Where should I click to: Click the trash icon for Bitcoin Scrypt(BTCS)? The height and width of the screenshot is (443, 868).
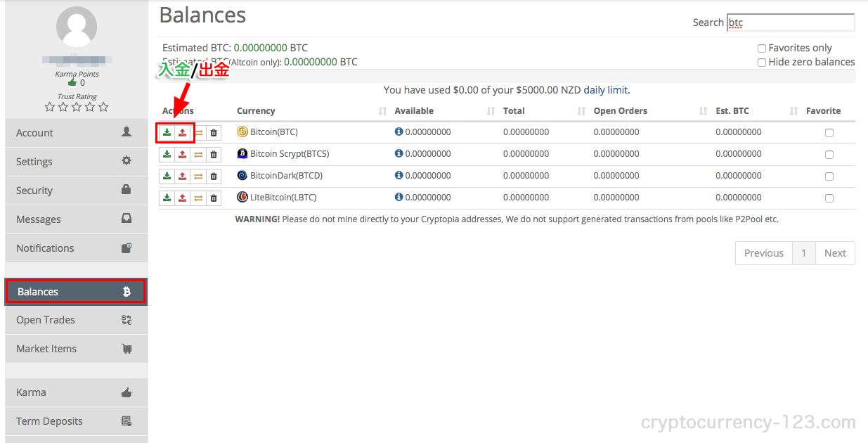[x=214, y=154]
